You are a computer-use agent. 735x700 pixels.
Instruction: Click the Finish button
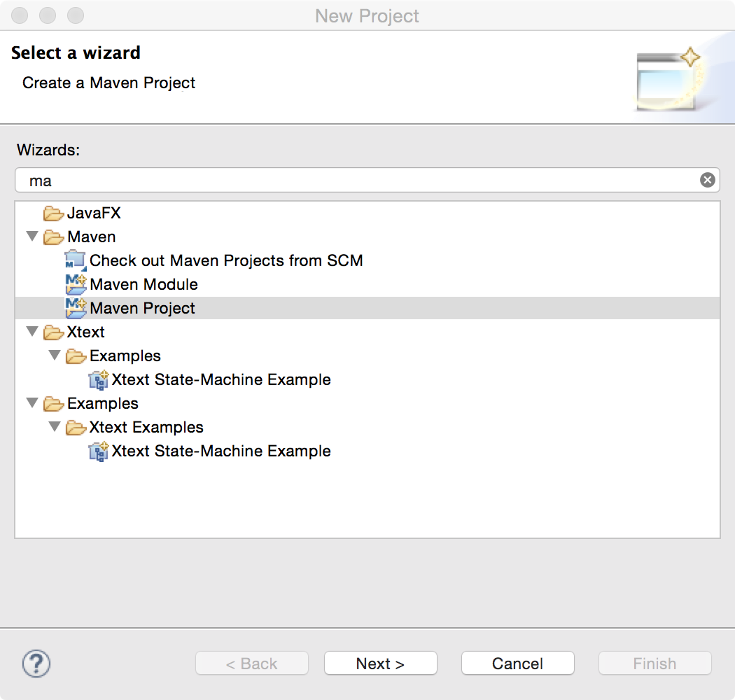(x=654, y=663)
